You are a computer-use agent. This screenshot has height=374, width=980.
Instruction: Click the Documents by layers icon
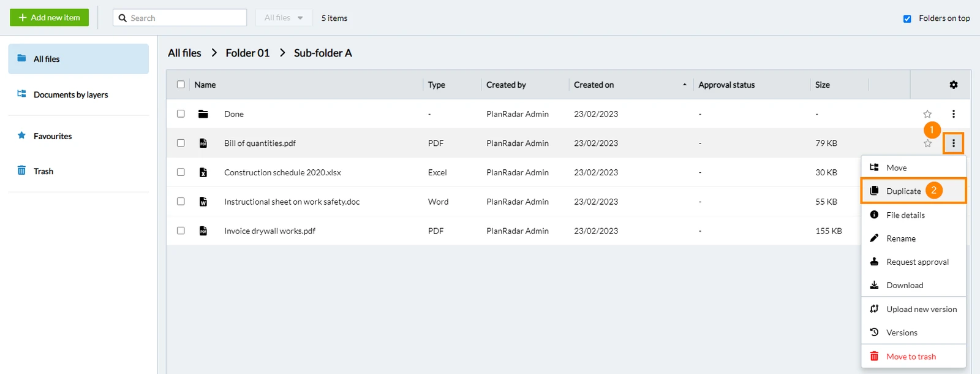(x=21, y=94)
